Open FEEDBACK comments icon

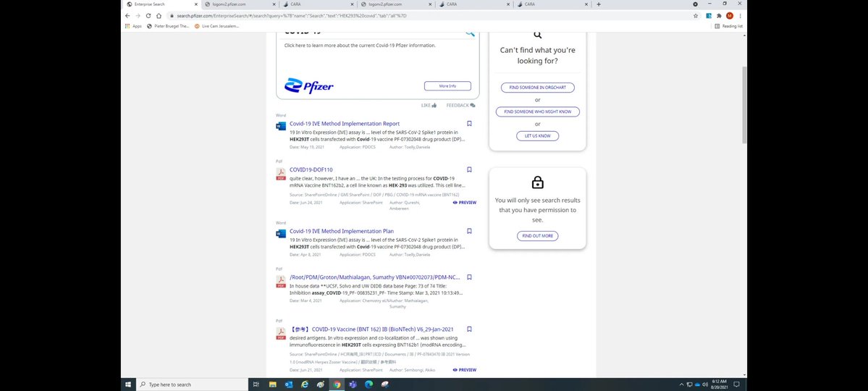click(472, 106)
